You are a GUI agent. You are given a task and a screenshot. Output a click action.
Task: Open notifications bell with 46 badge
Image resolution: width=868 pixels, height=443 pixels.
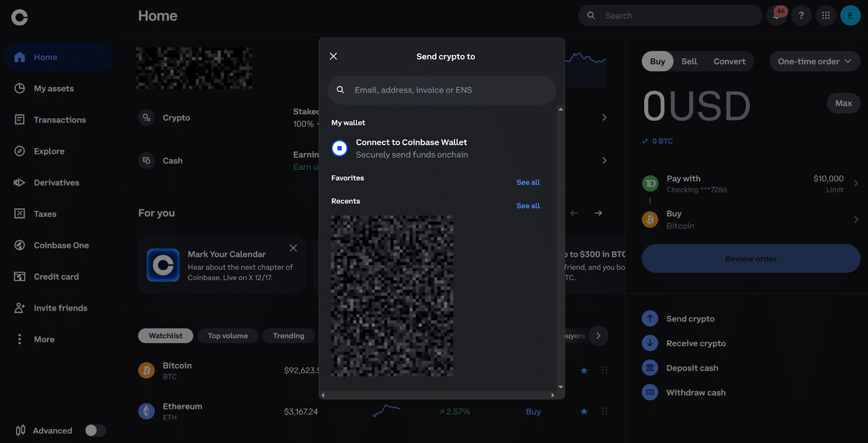pos(777,15)
